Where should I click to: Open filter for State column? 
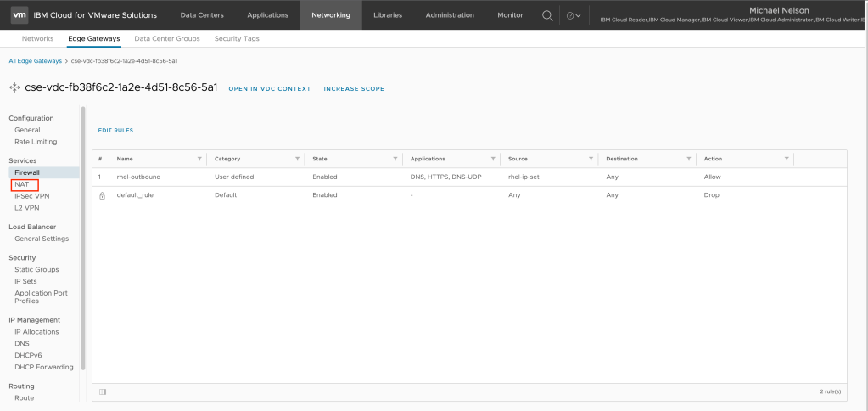click(x=395, y=159)
